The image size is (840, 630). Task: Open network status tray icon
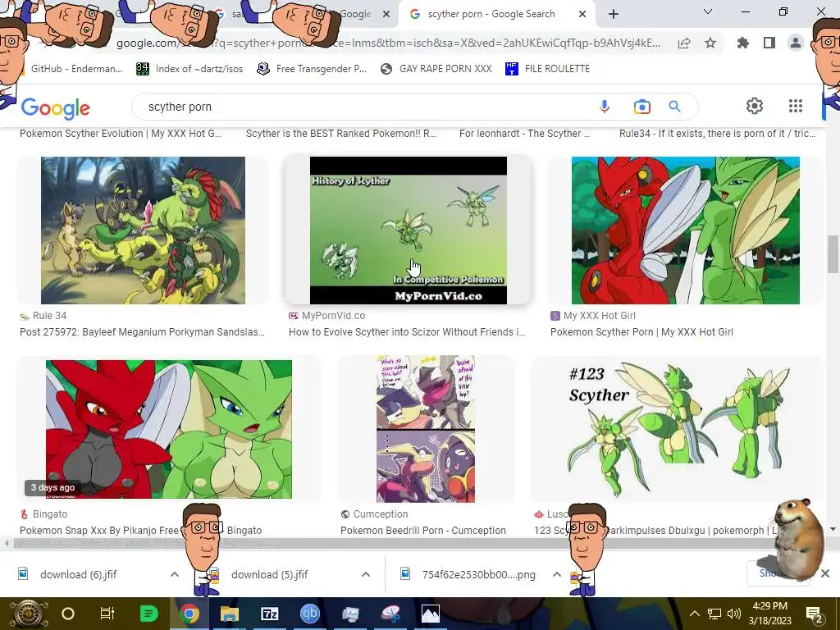click(714, 614)
